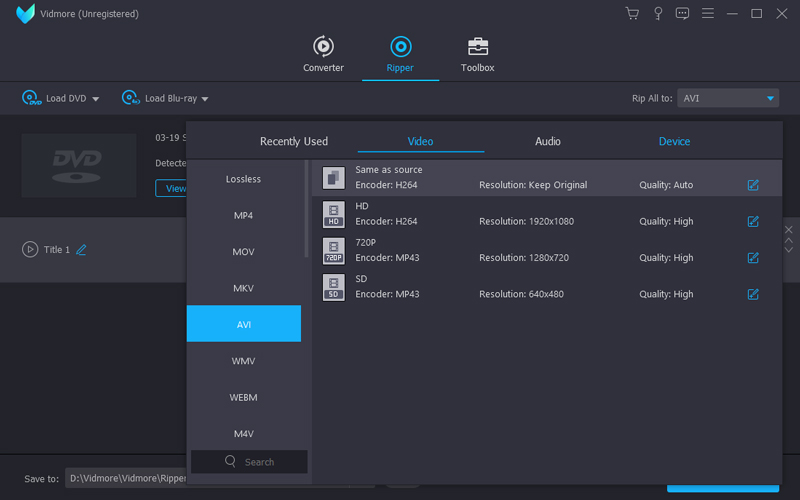Screen dimensions: 800x500
Task: Edit the HD profile settings
Action: [x=753, y=221]
